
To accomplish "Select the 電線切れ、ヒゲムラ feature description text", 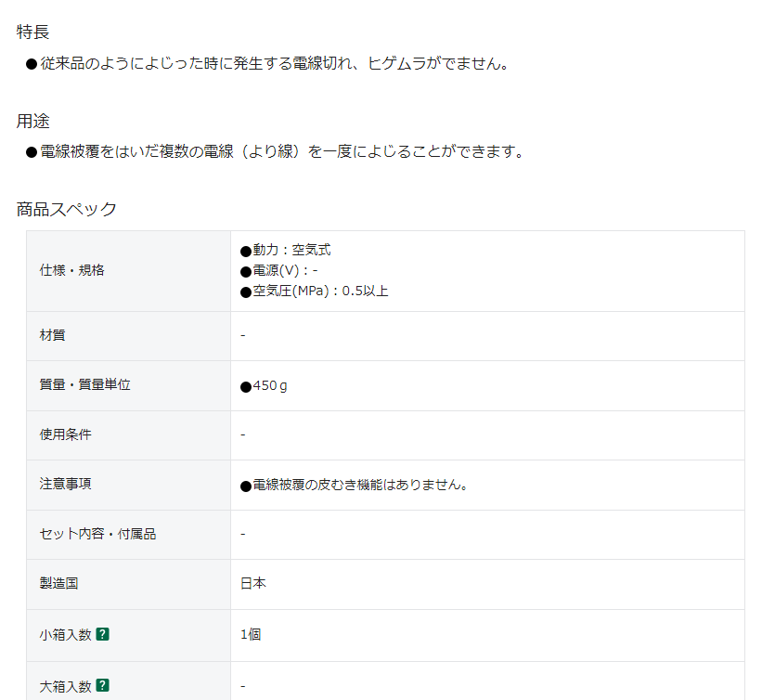I will tap(274, 64).
